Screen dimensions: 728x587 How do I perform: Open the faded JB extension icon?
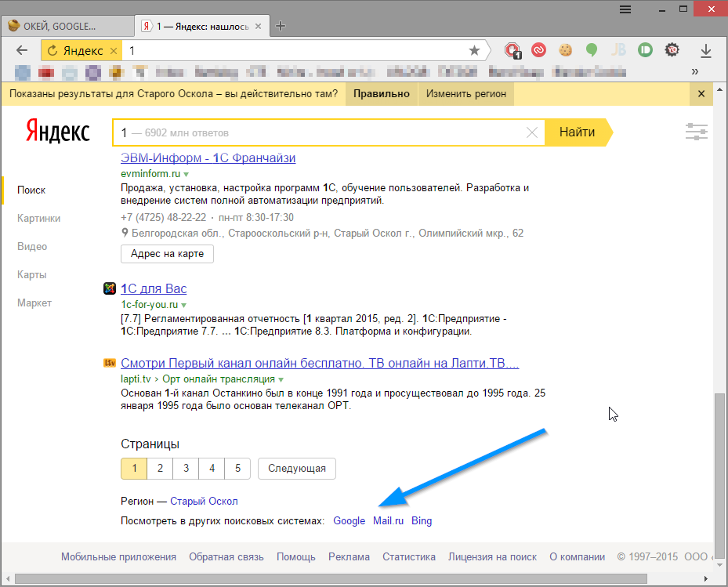click(x=618, y=49)
